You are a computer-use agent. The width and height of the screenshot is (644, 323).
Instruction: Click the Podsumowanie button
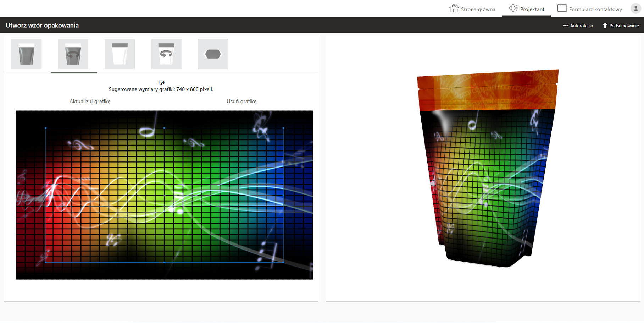click(621, 26)
